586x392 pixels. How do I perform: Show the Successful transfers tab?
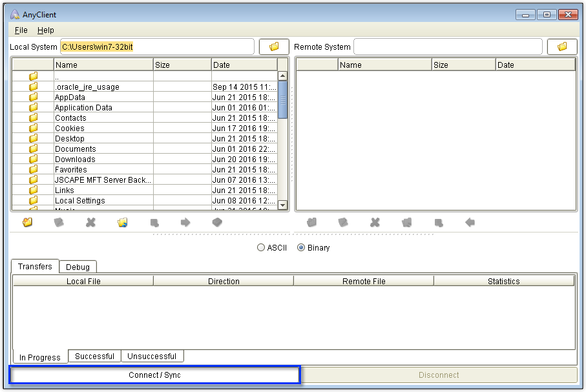pyautogui.click(x=94, y=356)
